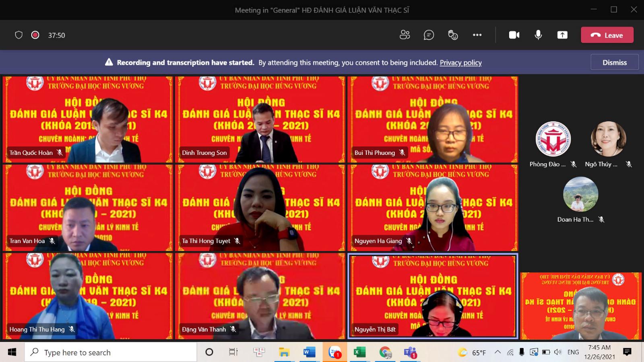Expand the More actions ellipsis menu
Screen dimensions: 644x362
tap(477, 35)
